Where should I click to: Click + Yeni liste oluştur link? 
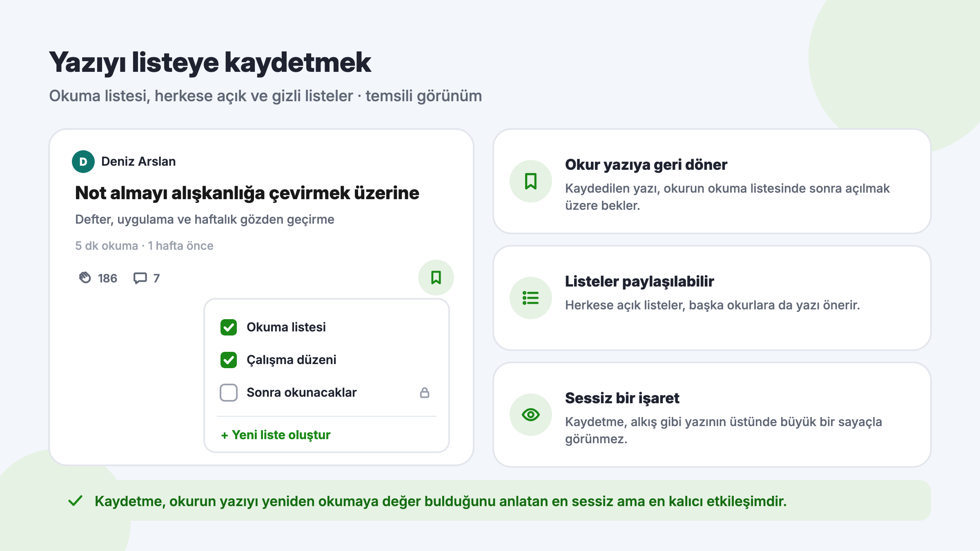pyautogui.click(x=276, y=435)
